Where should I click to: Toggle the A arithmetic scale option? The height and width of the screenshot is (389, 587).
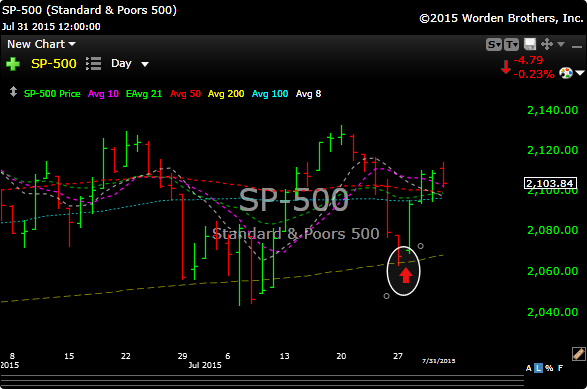528,368
